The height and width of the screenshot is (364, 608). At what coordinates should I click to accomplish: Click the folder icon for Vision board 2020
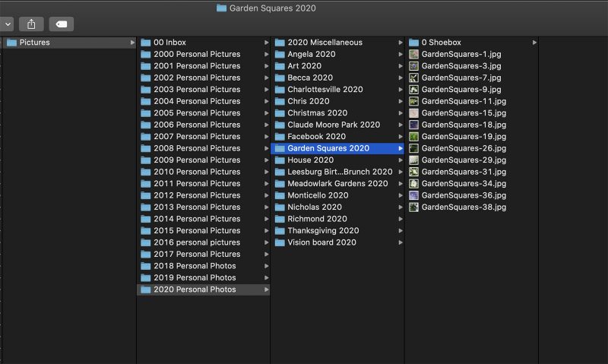[280, 242]
